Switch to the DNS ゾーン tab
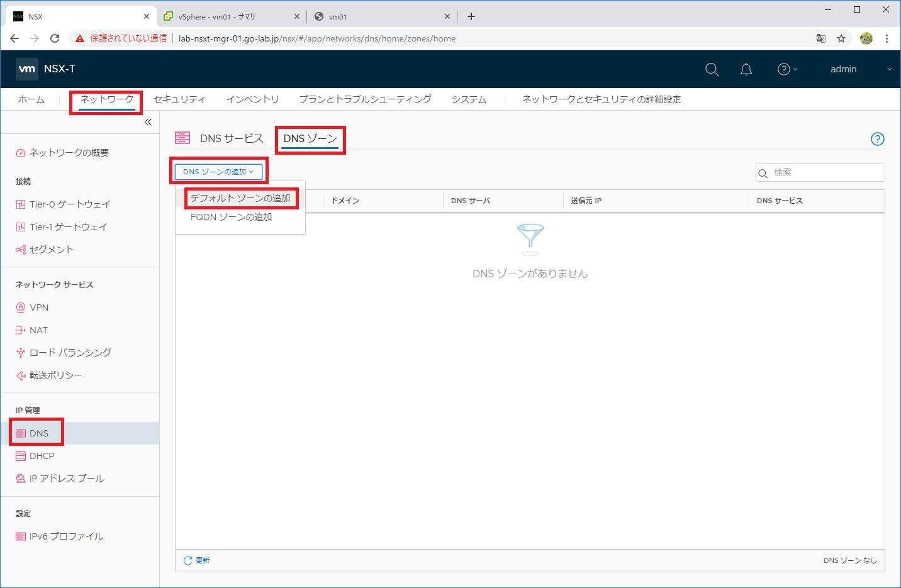The image size is (901, 588). tap(310, 138)
